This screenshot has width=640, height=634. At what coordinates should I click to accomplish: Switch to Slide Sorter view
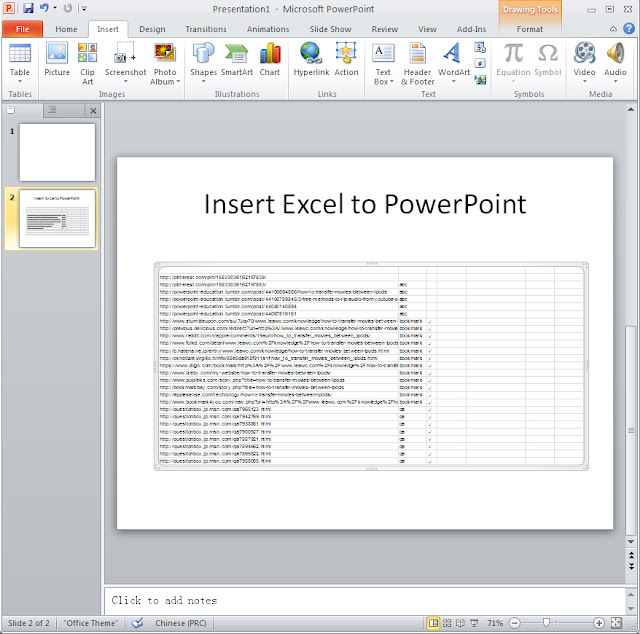click(x=447, y=623)
